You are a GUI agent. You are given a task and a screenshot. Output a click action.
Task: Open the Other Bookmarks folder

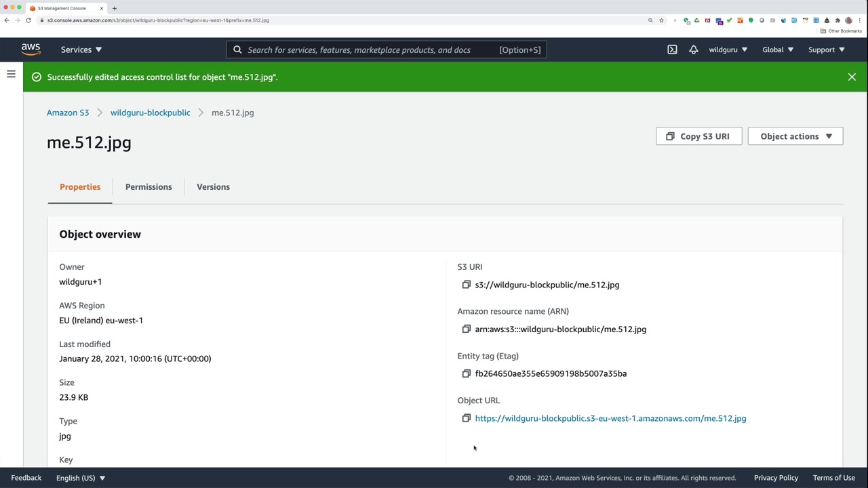point(841,31)
